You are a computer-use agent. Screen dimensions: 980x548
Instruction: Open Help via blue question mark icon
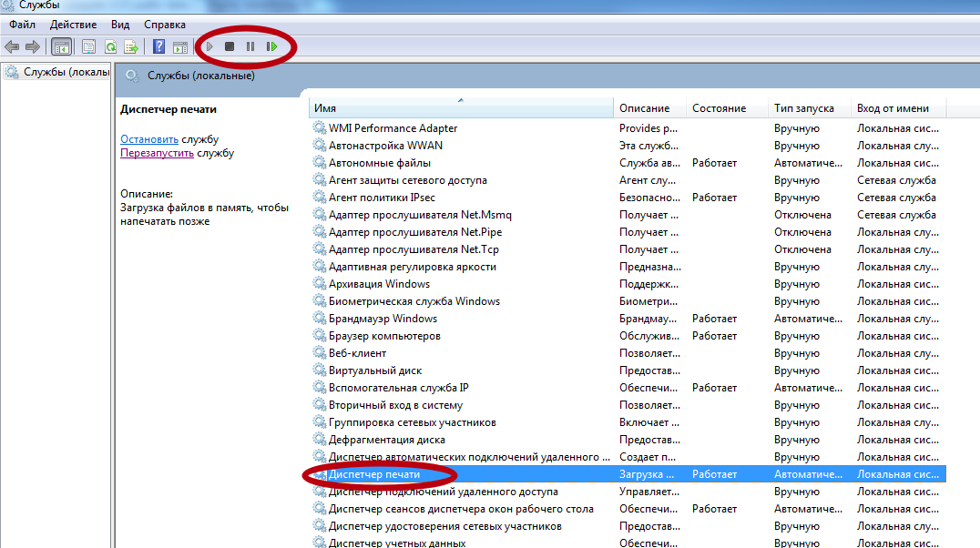click(158, 46)
